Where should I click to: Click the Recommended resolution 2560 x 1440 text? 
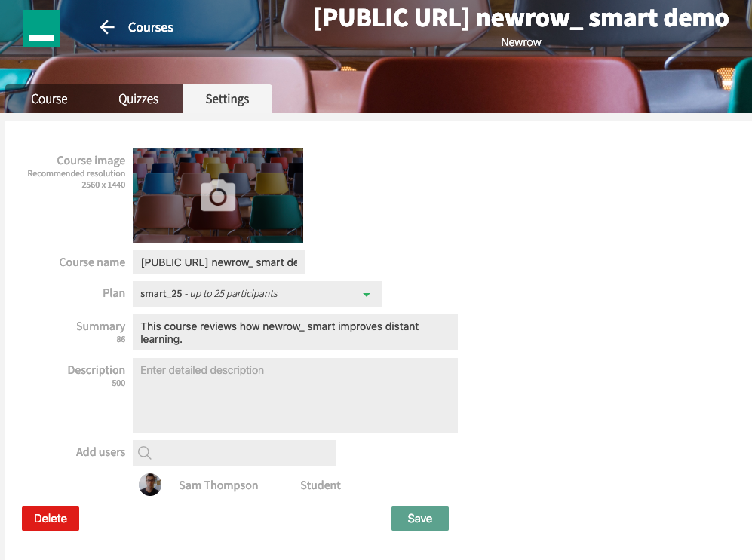click(x=76, y=179)
